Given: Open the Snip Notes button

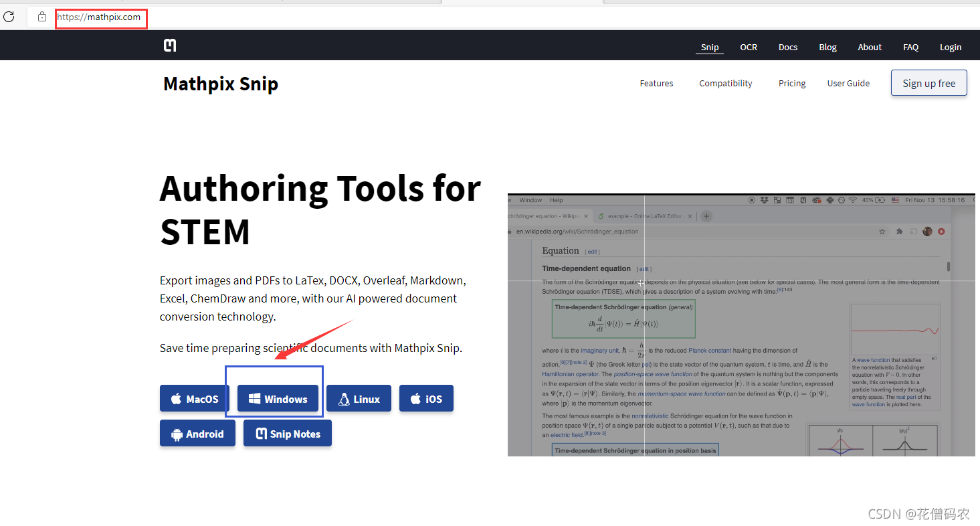Looking at the screenshot, I should [x=288, y=434].
